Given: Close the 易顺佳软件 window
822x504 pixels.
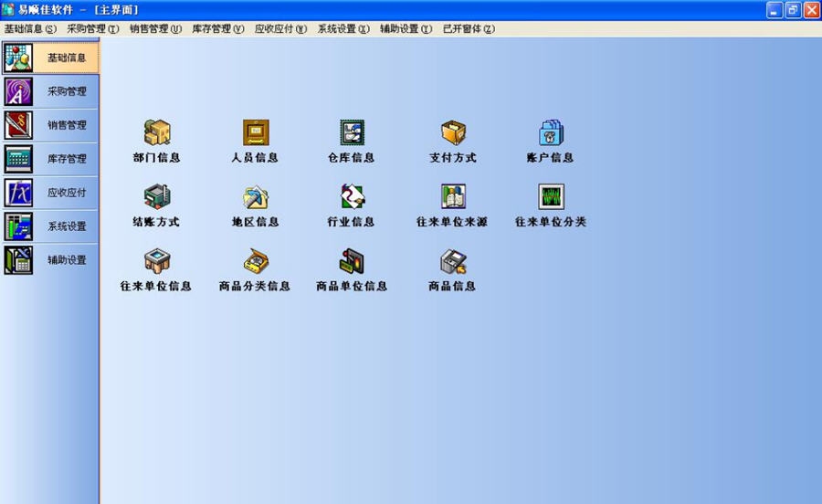Looking at the screenshot, I should [x=812, y=10].
